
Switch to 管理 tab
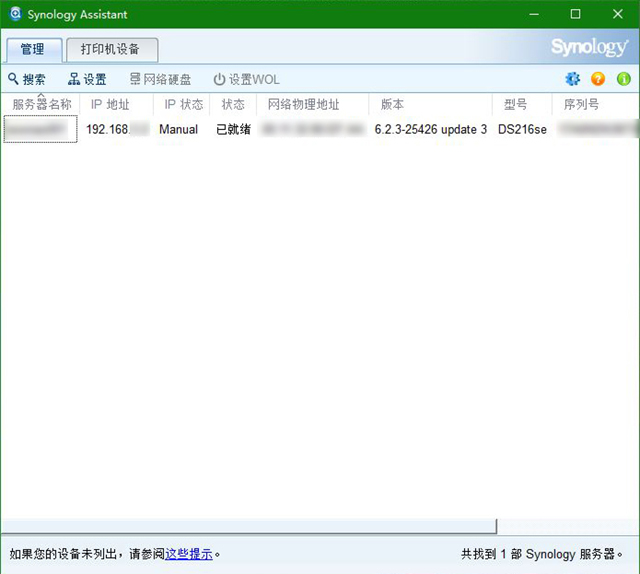[x=33, y=49]
